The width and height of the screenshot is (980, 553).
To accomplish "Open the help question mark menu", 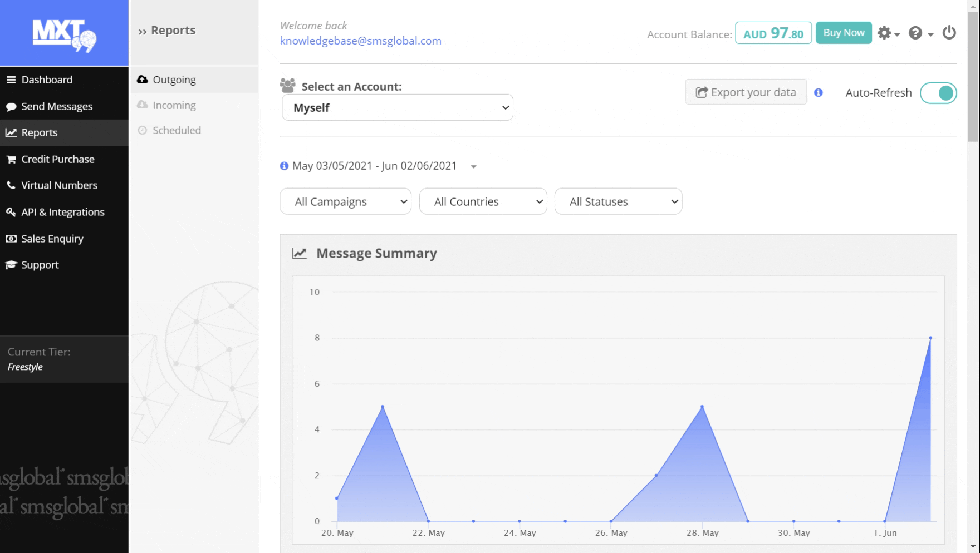I will 918,33.
